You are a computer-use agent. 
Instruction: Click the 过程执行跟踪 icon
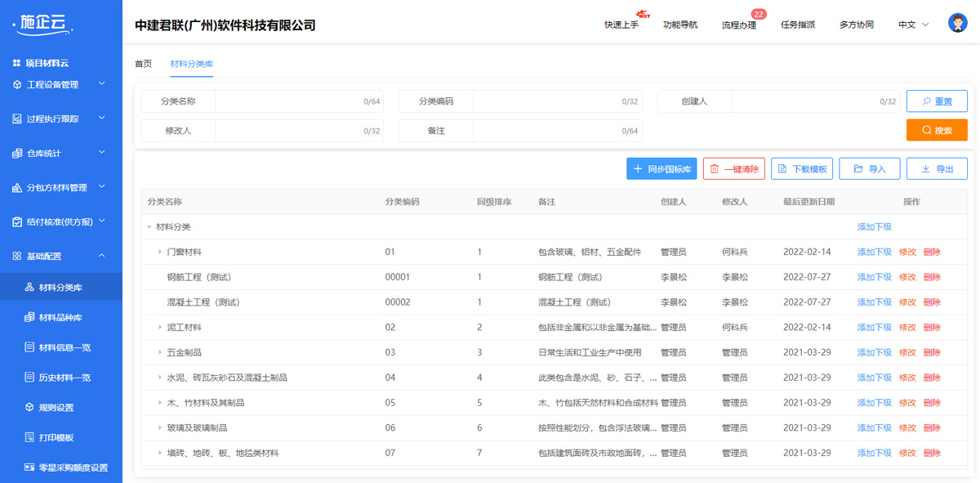(x=17, y=119)
